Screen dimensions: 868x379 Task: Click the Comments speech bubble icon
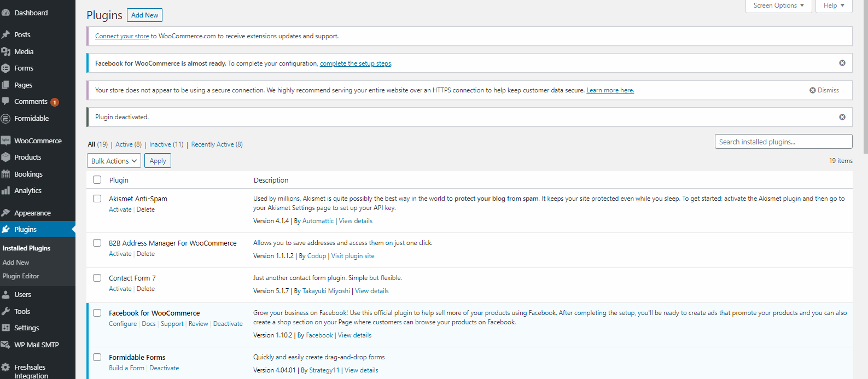[x=6, y=102]
